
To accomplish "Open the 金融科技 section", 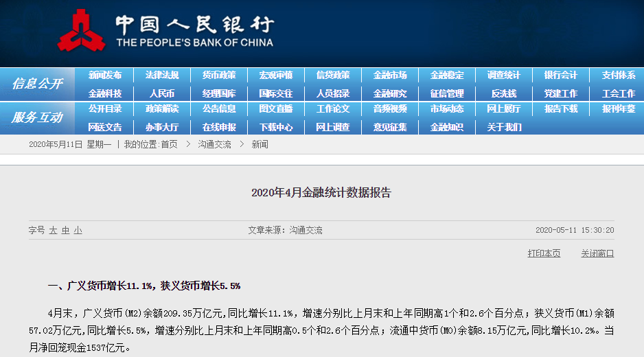I will pyautogui.click(x=105, y=93).
